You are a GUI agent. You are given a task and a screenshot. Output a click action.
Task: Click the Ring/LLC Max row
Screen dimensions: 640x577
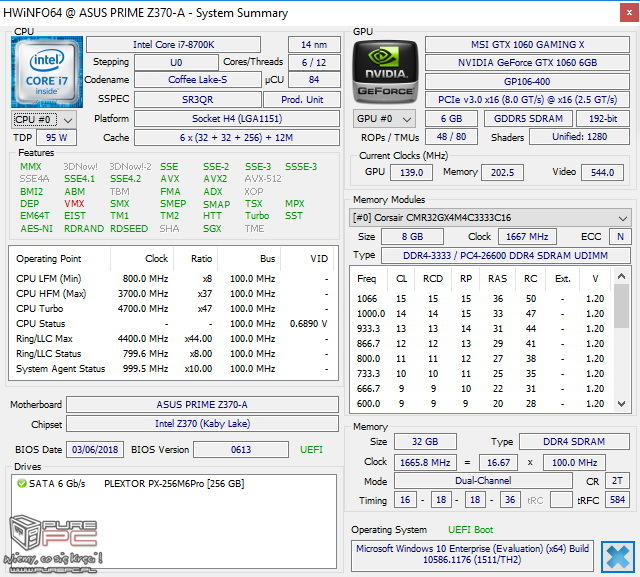pos(173,339)
